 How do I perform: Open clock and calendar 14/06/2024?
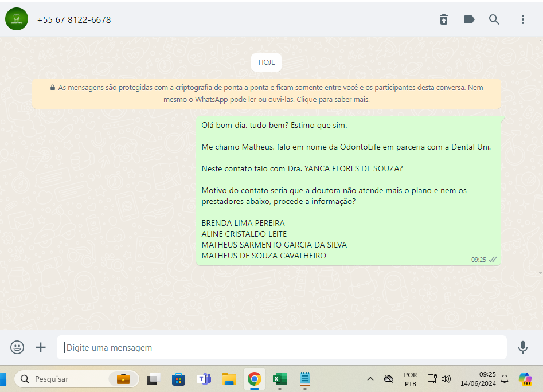[478, 379]
